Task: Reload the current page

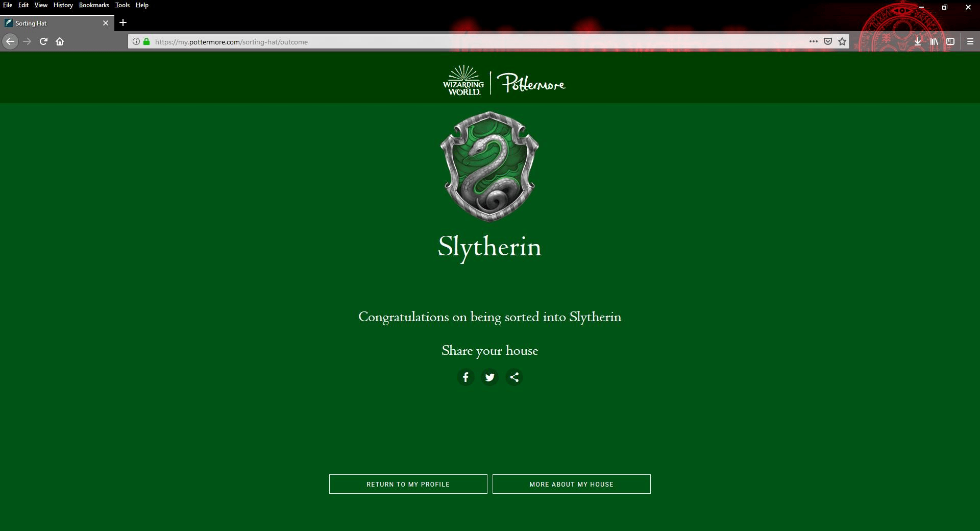Action: (43, 41)
